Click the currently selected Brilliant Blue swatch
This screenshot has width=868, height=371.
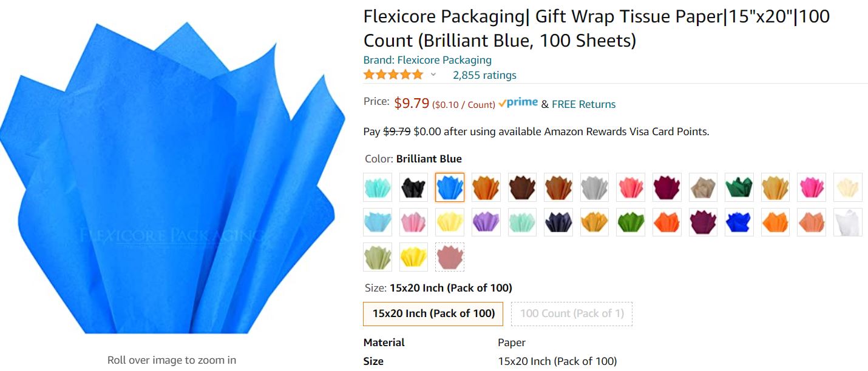[450, 187]
